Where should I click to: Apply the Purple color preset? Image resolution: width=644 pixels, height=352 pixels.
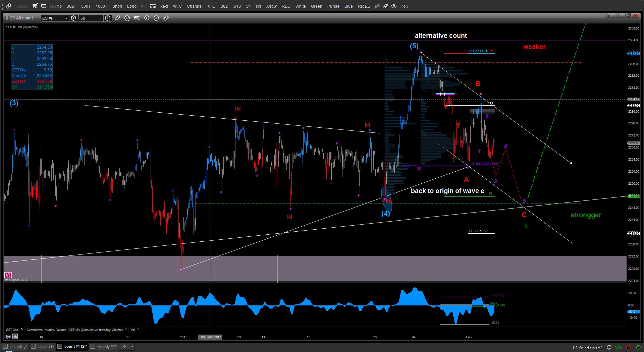(x=333, y=6)
